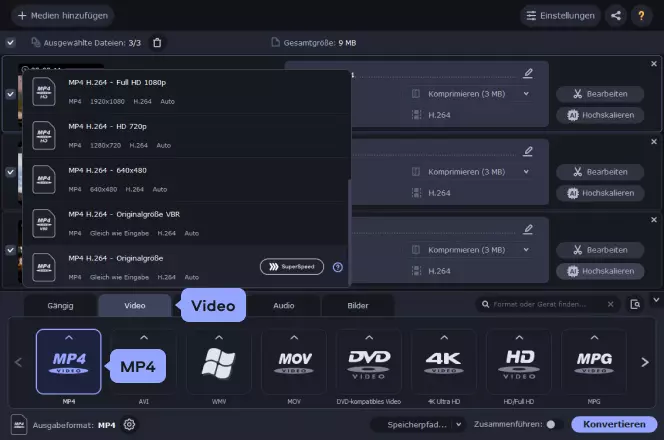
Task: Uncheck the first file's checkbox
Action: pyautogui.click(x=11, y=94)
